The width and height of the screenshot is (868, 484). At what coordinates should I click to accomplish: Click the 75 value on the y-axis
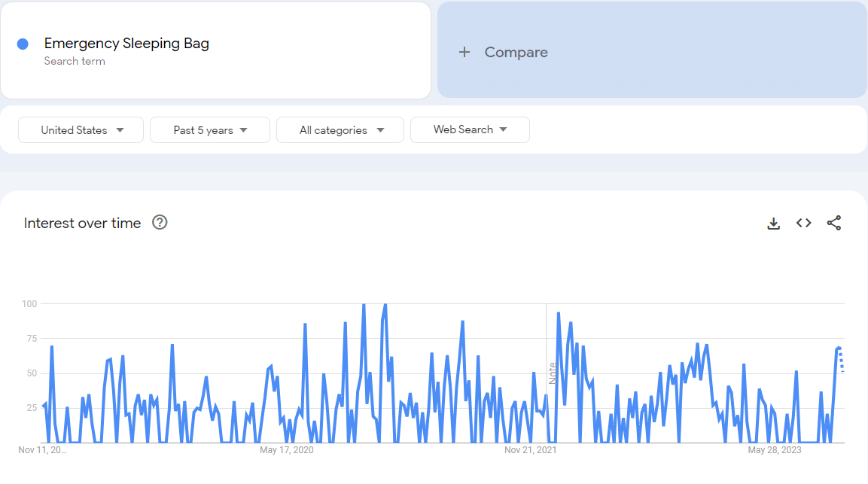click(31, 339)
